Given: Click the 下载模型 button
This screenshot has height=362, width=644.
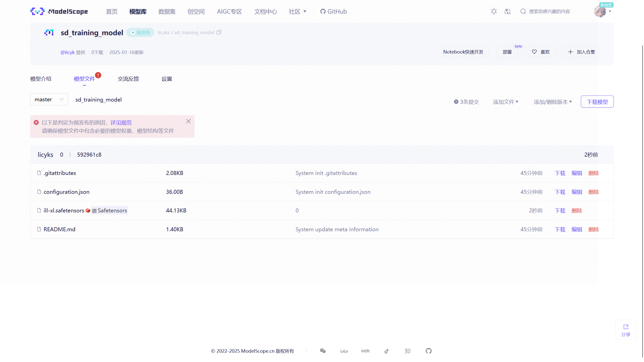Looking at the screenshot, I should click(x=597, y=102).
